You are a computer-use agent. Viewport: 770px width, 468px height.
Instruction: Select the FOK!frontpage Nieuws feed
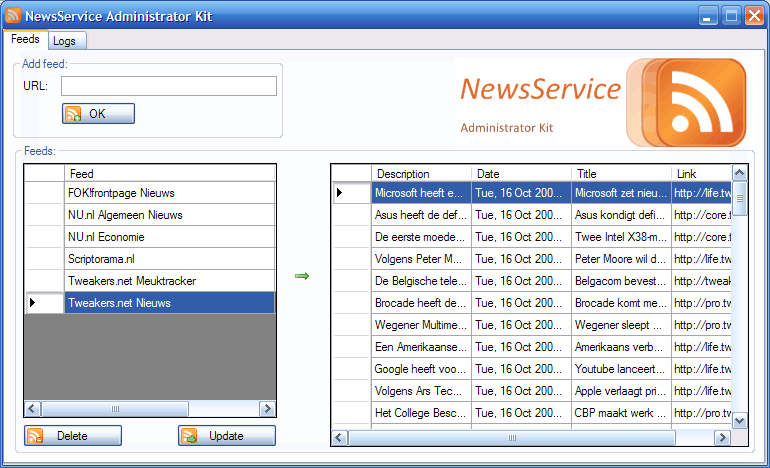click(169, 193)
